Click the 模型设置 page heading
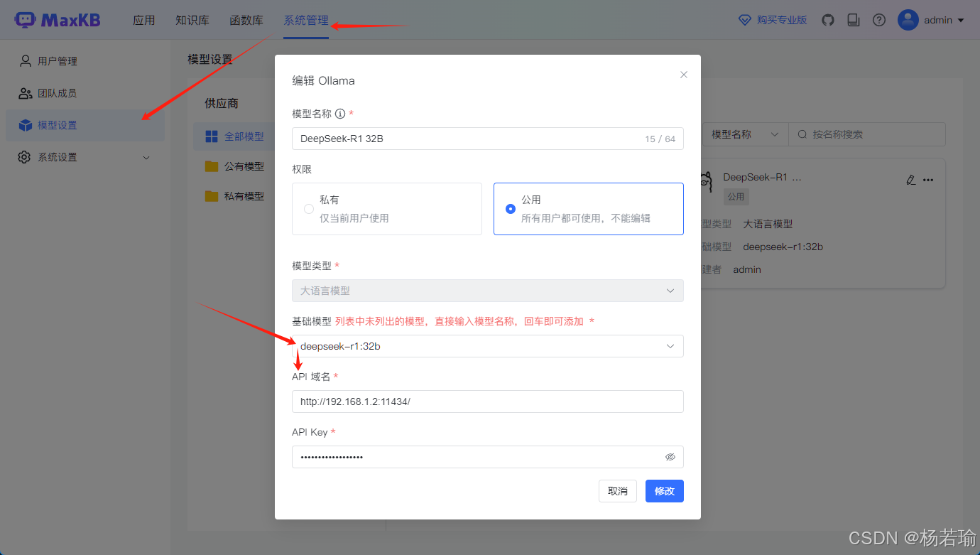 (210, 59)
